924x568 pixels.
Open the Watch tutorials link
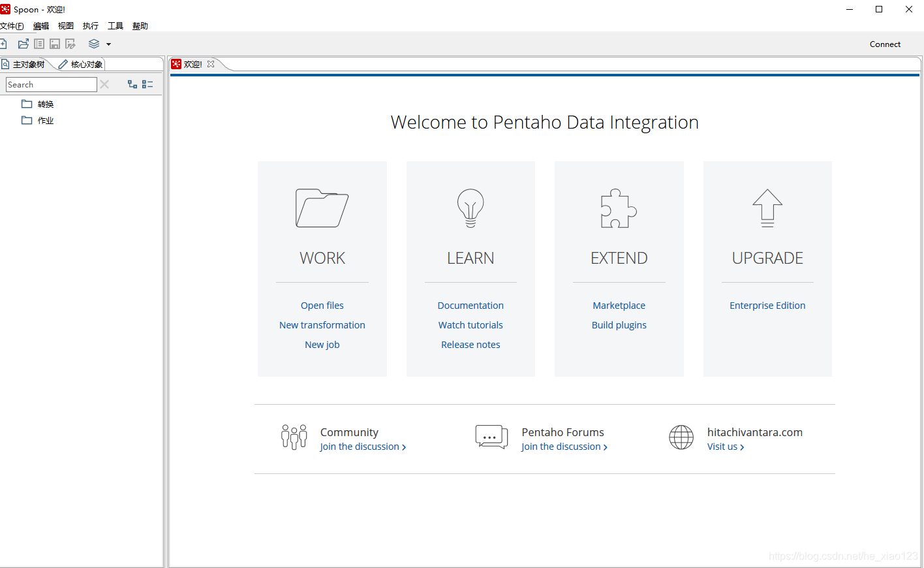pyautogui.click(x=470, y=325)
